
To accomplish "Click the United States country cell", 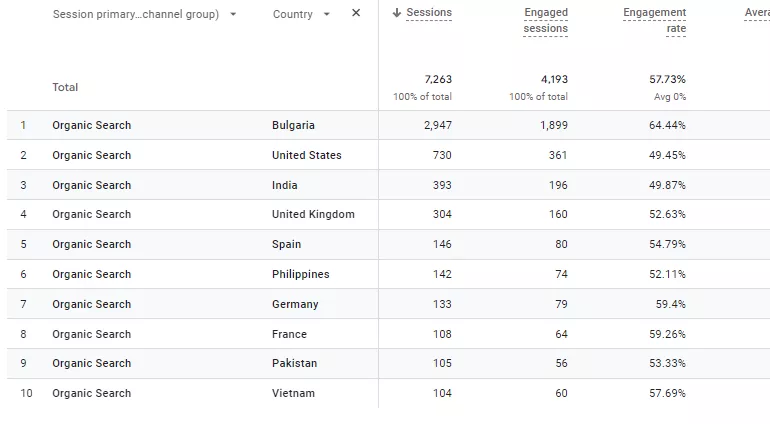I will click(x=306, y=155).
